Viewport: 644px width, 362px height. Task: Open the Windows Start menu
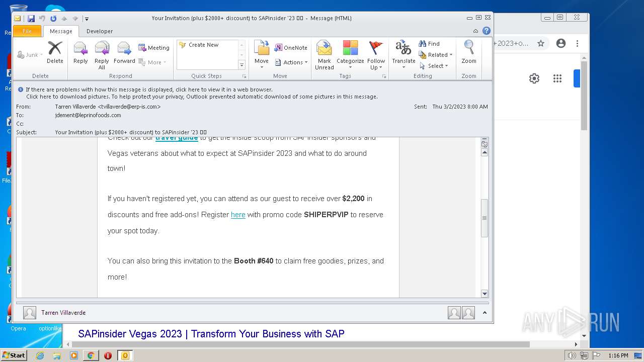tap(14, 355)
